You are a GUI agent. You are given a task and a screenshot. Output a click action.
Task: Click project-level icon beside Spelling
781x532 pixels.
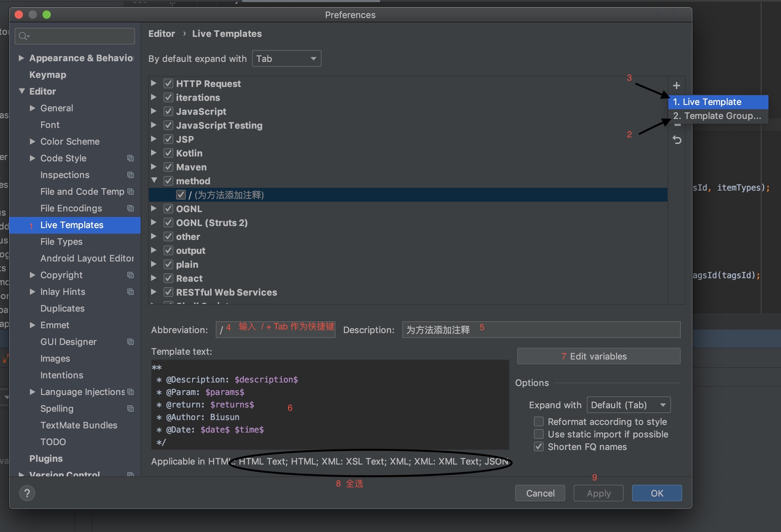click(x=131, y=409)
